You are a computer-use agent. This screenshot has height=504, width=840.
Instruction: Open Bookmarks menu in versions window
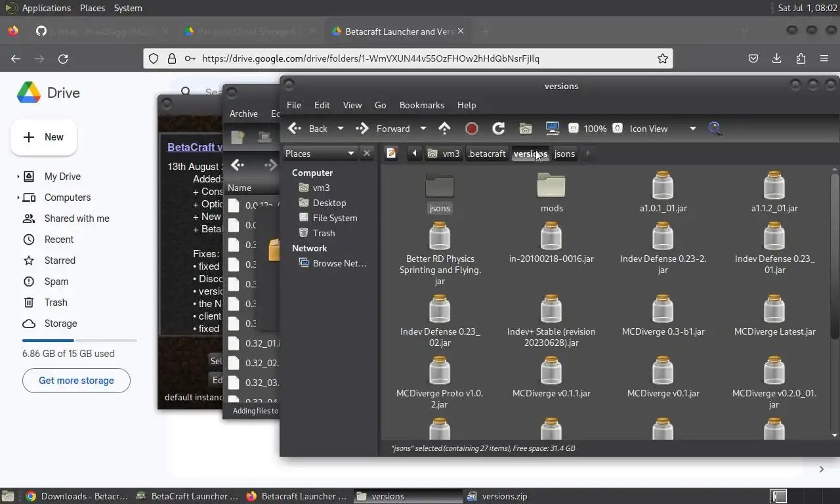point(422,105)
